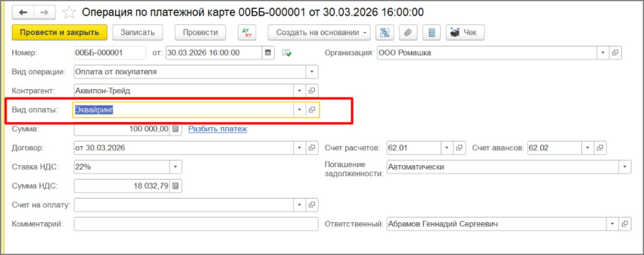Click the forward navigation arrow
This screenshot has height=255, width=644.
[x=45, y=12]
